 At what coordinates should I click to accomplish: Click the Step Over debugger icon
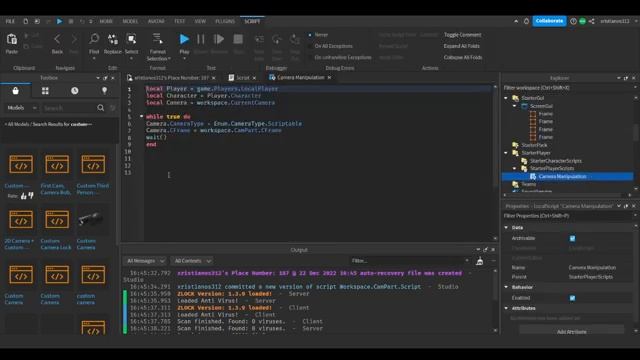277,39
